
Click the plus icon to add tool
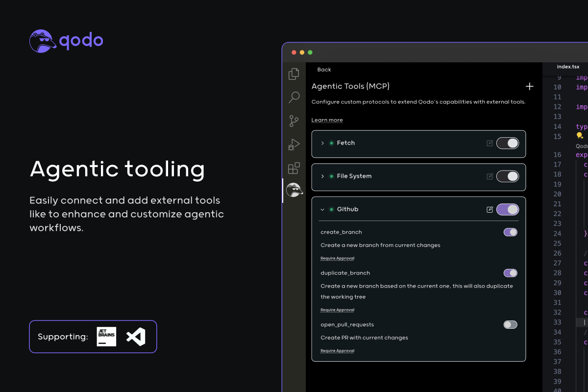click(x=529, y=86)
